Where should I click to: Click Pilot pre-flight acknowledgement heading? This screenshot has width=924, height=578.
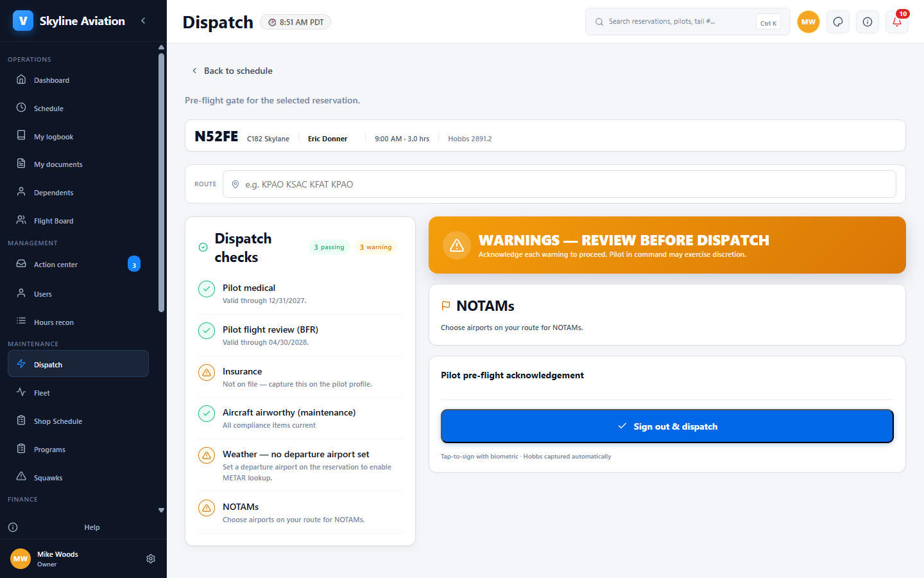(512, 375)
